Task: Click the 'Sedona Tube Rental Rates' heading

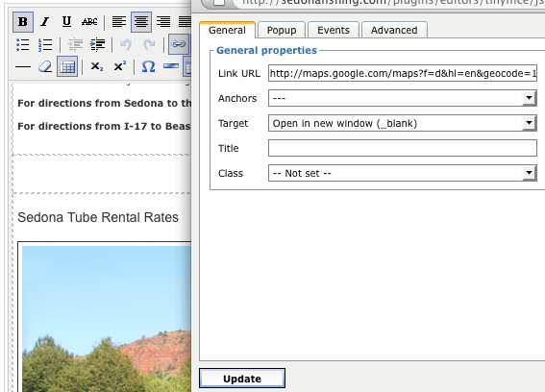Action: click(98, 217)
